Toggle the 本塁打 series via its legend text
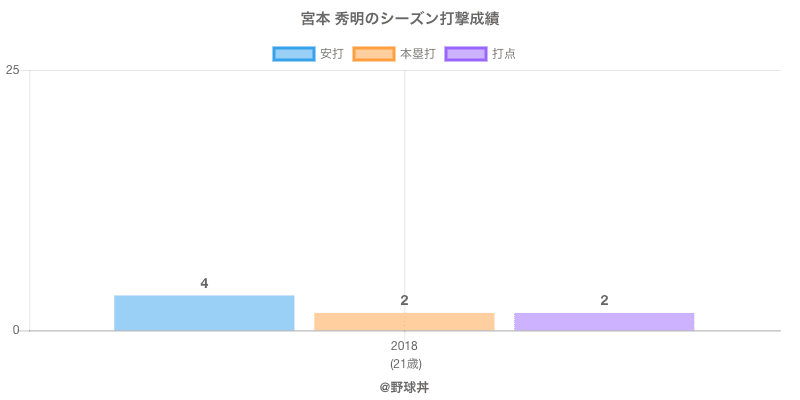Image resolution: width=800 pixels, height=400 pixels. pyautogui.click(x=417, y=54)
